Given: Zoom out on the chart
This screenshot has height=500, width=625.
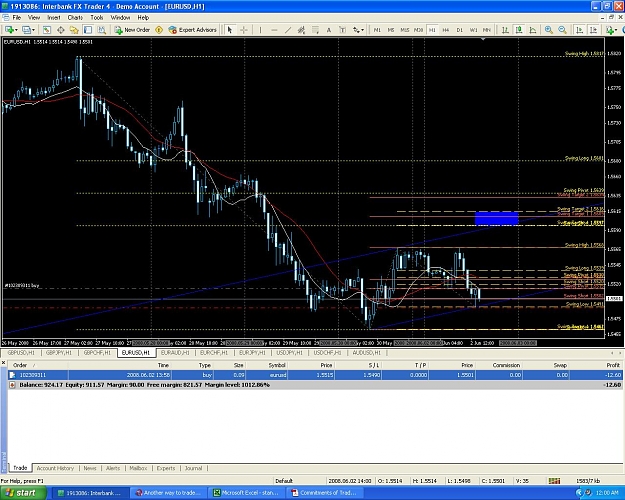Looking at the screenshot, I should [x=562, y=30].
